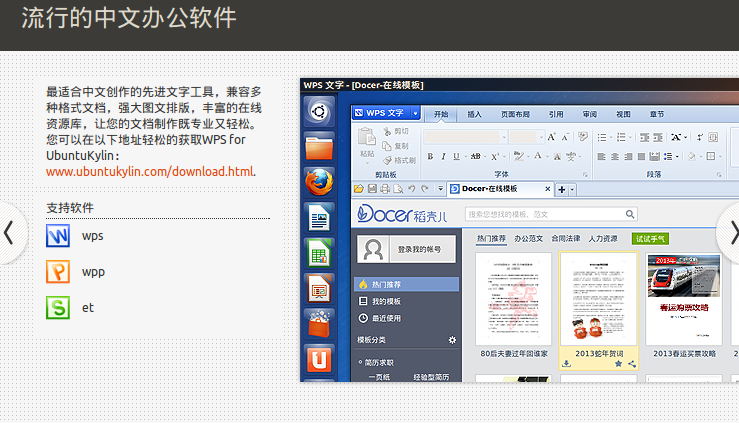Screen dimensions: 739x423
Task: Switch to the 引用 ribbon tab
Action: coord(556,114)
